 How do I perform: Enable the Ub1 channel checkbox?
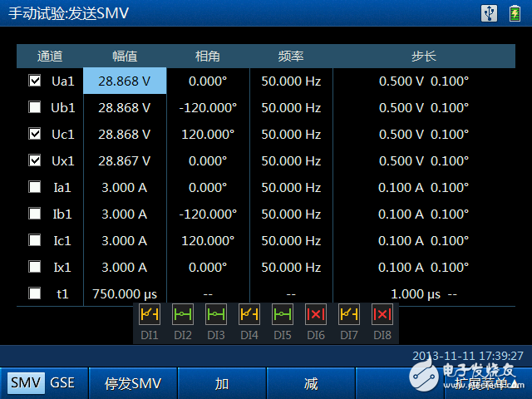tap(35, 108)
